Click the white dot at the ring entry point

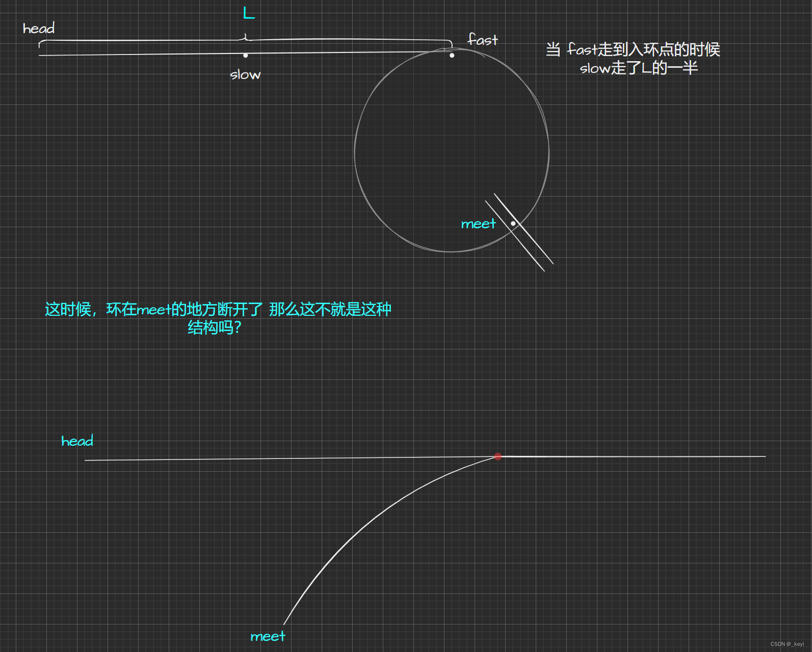[x=452, y=56]
